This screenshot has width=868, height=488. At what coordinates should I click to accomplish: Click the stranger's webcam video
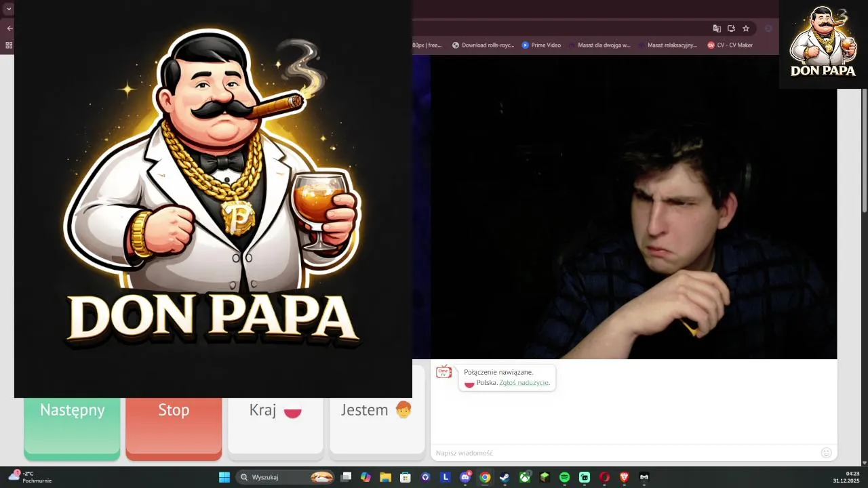pos(633,207)
